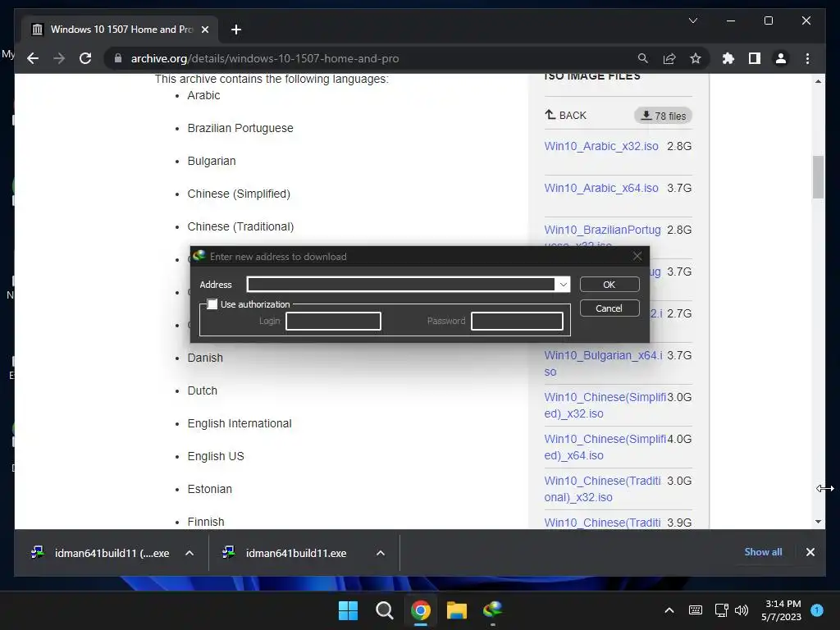The height and width of the screenshot is (630, 840).
Task: Click the Danish list item
Action: tap(205, 358)
